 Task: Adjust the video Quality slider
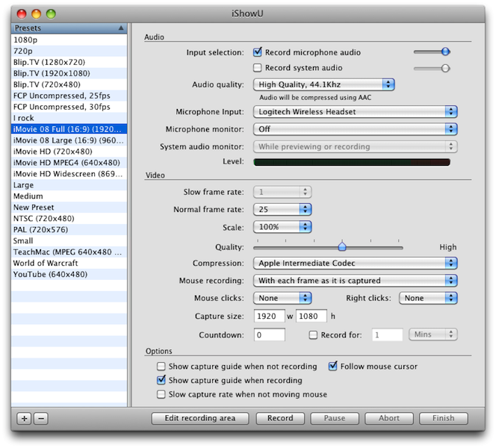tap(342, 246)
